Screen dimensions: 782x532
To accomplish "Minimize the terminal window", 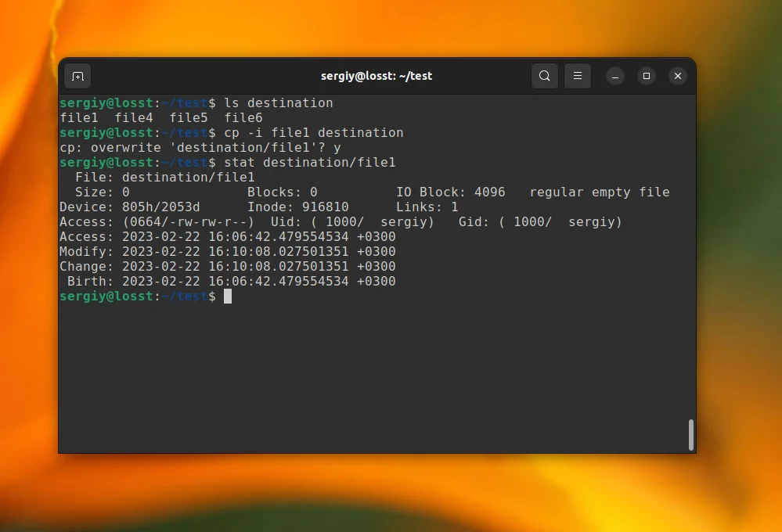I will pos(614,76).
